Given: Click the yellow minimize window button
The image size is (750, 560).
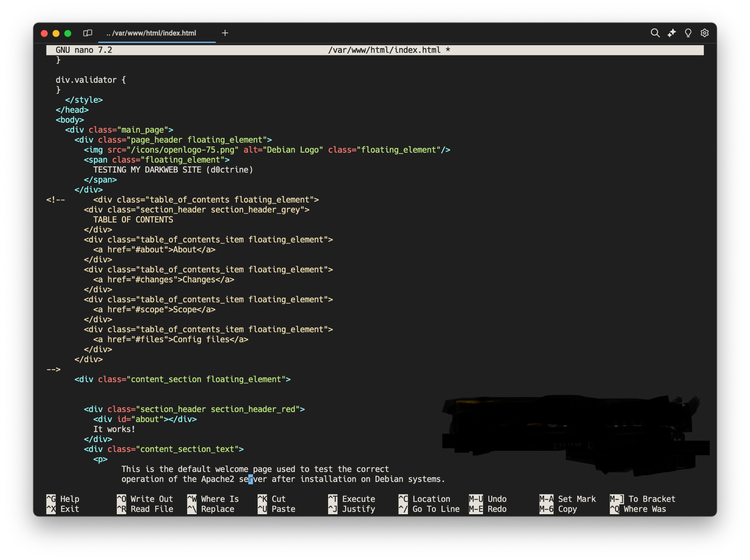Looking at the screenshot, I should tap(56, 33).
